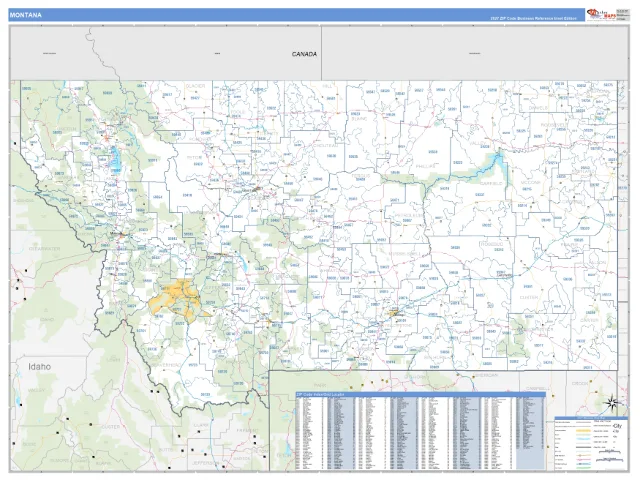Click the CROOK county label in Wyoming
Viewport: 640px width, 480px height.
(x=580, y=383)
